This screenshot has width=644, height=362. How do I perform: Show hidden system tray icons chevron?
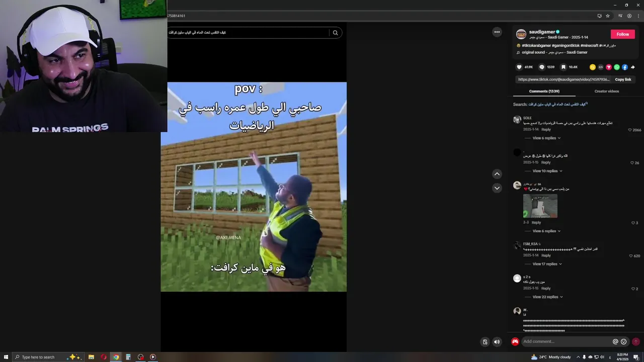[578, 357]
